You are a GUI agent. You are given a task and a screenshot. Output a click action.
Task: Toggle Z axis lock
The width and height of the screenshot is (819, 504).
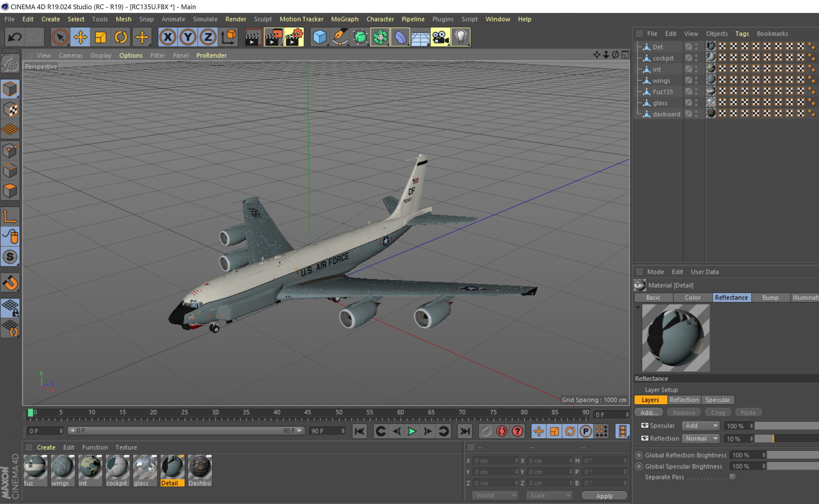click(208, 37)
